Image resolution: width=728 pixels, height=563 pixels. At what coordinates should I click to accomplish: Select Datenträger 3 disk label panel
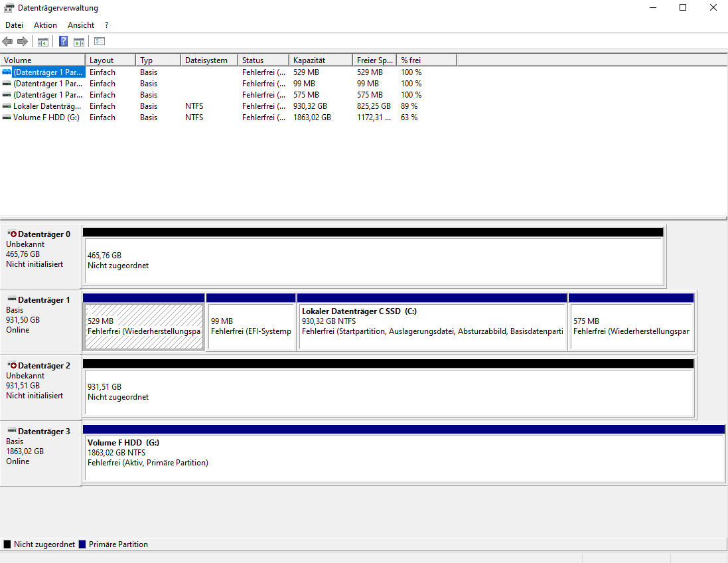click(x=41, y=453)
